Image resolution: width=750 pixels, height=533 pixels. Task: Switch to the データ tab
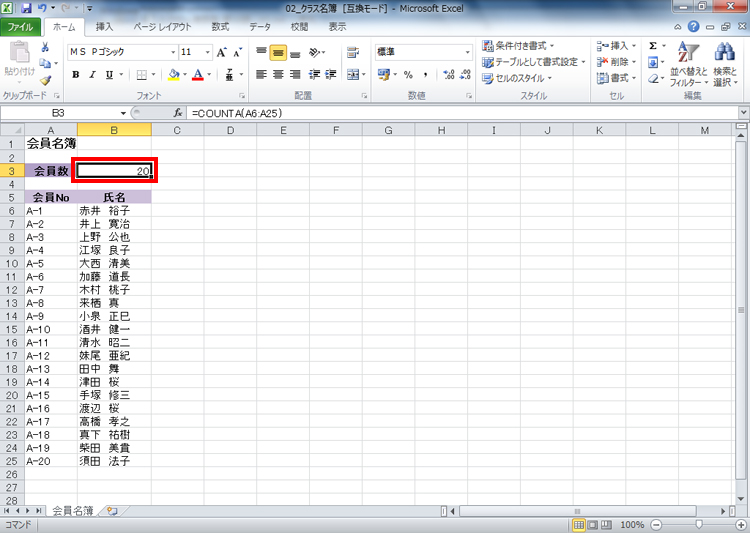[x=260, y=27]
